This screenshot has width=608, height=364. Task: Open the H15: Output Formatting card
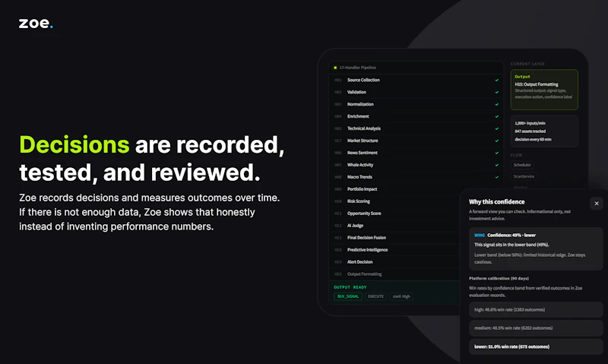click(544, 90)
